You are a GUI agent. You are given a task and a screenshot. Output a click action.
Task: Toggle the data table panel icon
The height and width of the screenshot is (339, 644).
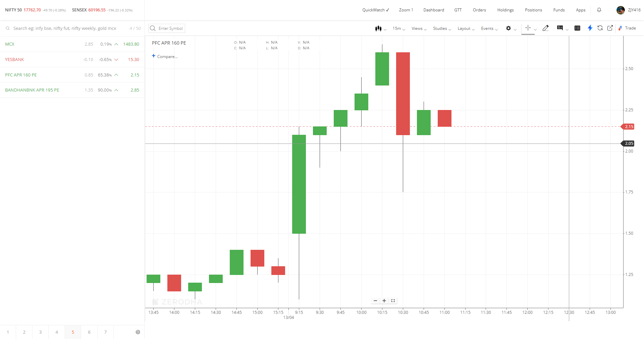[577, 28]
